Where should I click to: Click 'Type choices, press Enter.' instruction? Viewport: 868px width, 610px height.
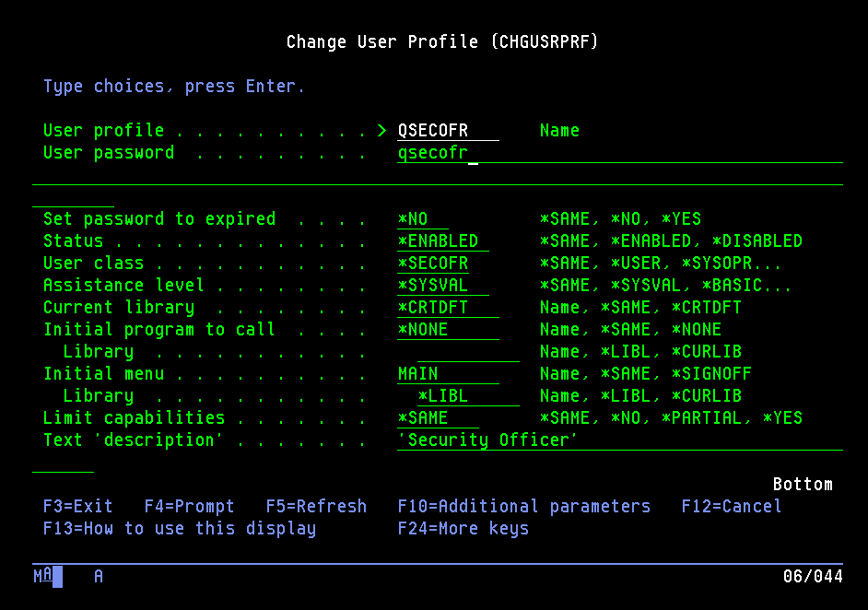[174, 87]
